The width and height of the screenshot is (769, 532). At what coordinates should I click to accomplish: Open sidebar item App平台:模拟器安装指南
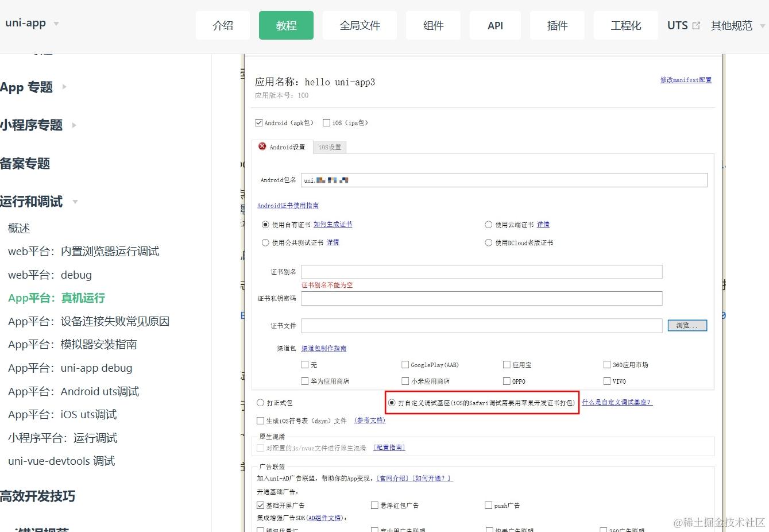click(x=72, y=345)
